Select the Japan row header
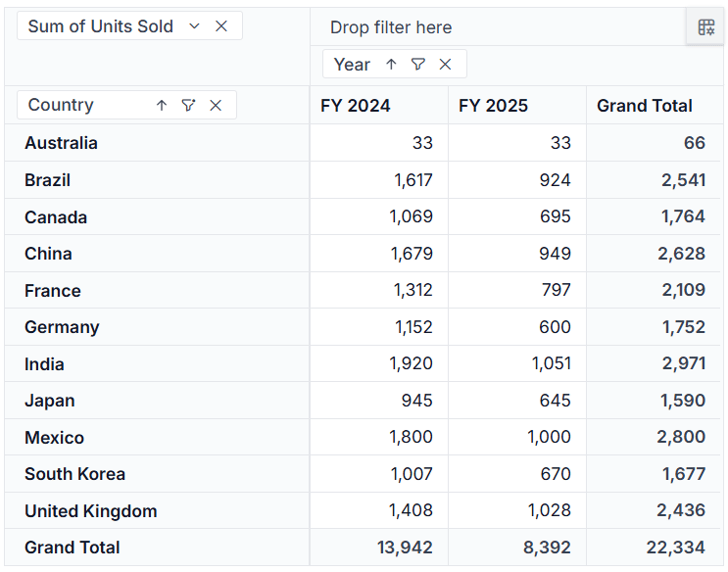The height and width of the screenshot is (572, 728). [x=157, y=401]
